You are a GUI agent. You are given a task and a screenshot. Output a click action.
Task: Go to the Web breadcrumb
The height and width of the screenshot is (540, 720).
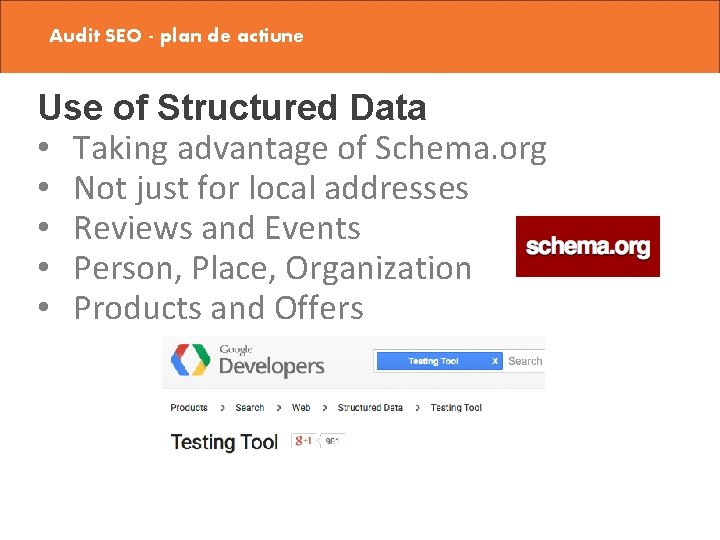coord(301,407)
